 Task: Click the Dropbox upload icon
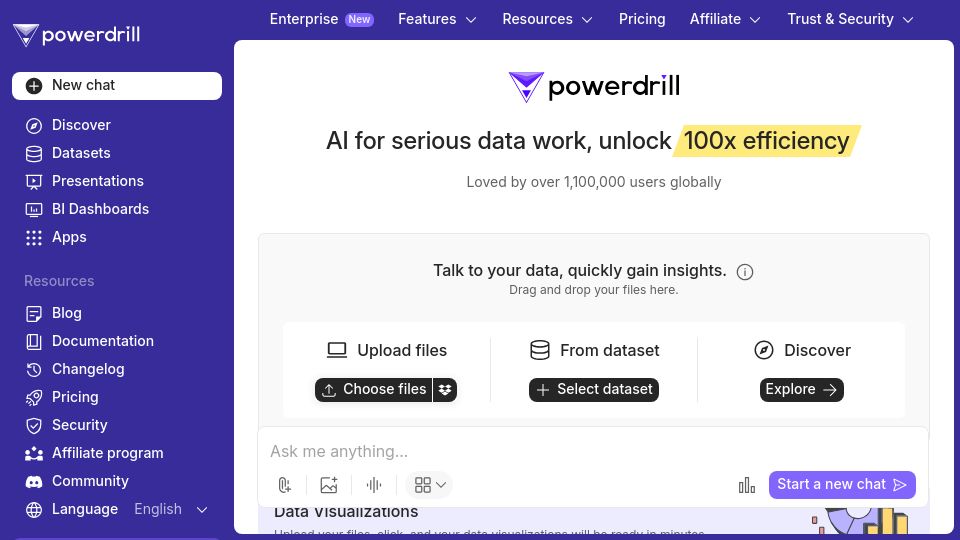445,390
